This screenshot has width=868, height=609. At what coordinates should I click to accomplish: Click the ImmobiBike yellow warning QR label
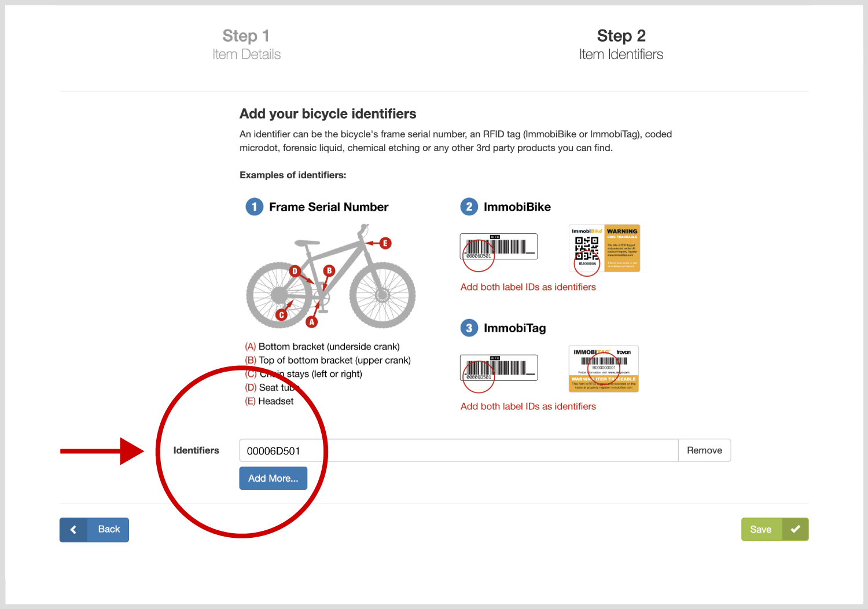(x=605, y=248)
